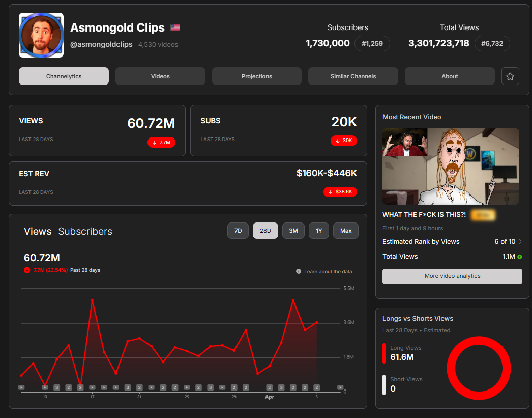Click the Asmongold Clips channel name
The height and width of the screenshot is (418, 532).
coord(117,27)
